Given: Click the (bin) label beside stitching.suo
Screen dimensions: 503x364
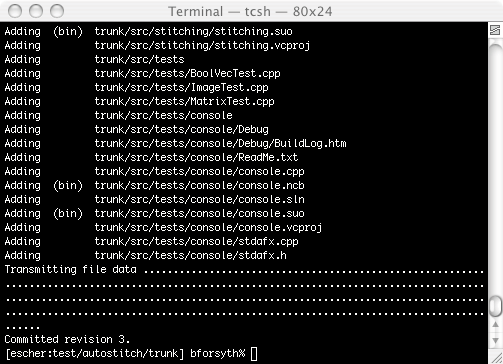Looking at the screenshot, I should point(68,31).
